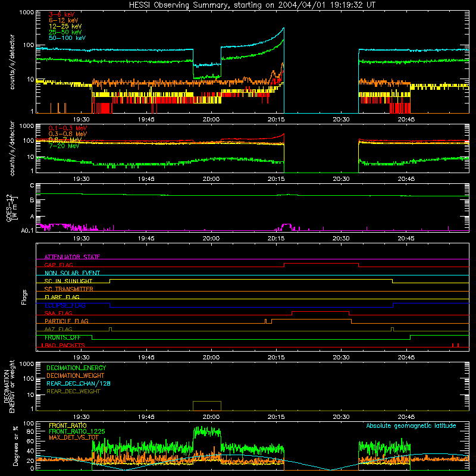
Task: Click the DECIMATION_WEIGHT legend label
Action: [x=76, y=375]
